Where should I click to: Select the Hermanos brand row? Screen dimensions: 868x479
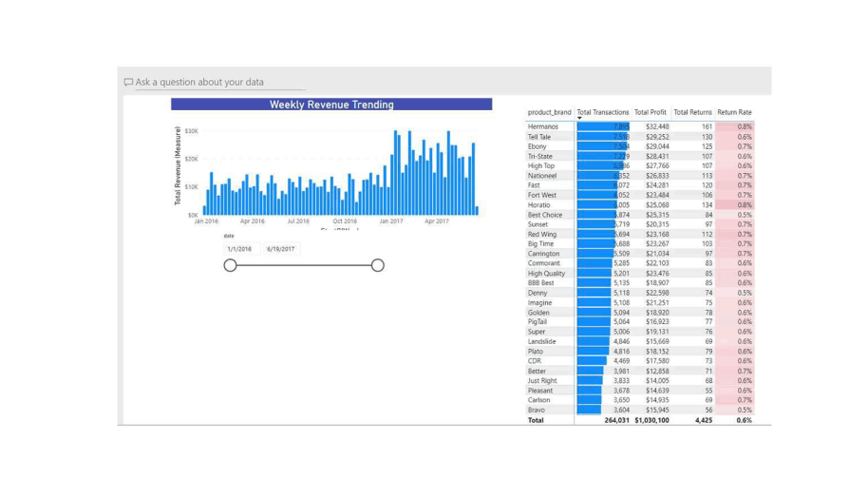point(543,126)
